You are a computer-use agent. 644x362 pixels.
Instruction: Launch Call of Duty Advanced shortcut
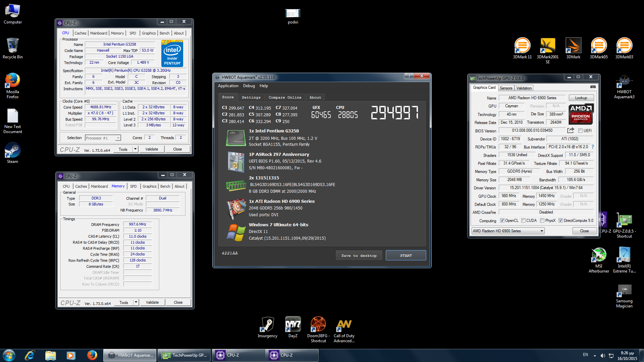tap(344, 330)
